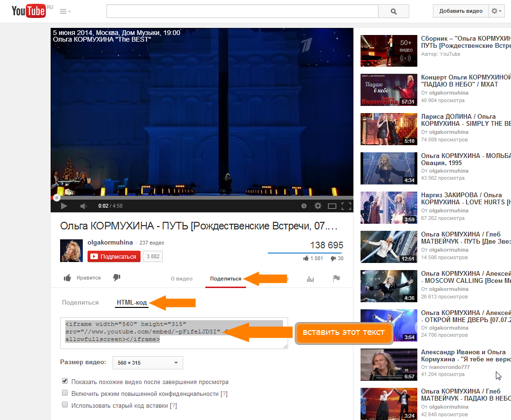The width and height of the screenshot is (511, 420).
Task: Open player settings gear icon
Action: click(x=318, y=206)
